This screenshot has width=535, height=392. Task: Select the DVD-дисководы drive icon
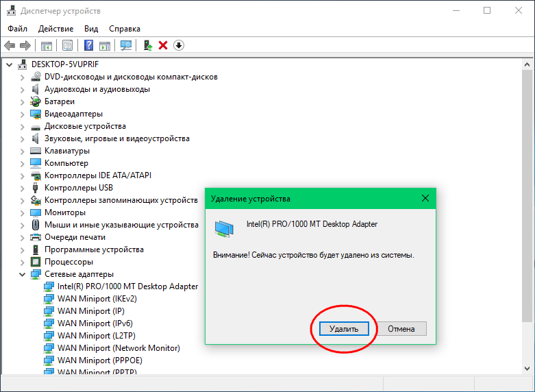[36, 77]
